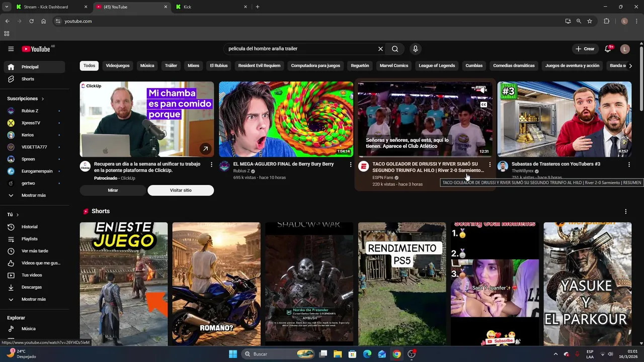Viewport: 644px width, 362px height.
Task: Select the League of Legends chip
Action: (x=437, y=66)
